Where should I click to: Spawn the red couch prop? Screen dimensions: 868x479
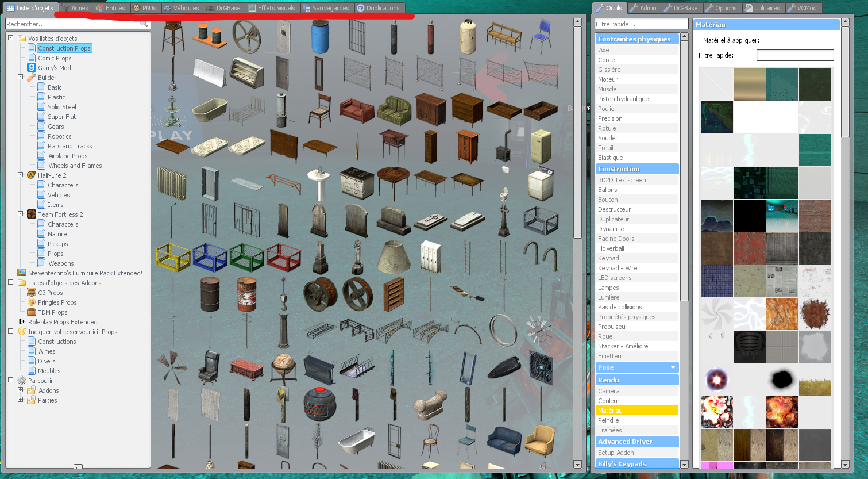pos(357,110)
